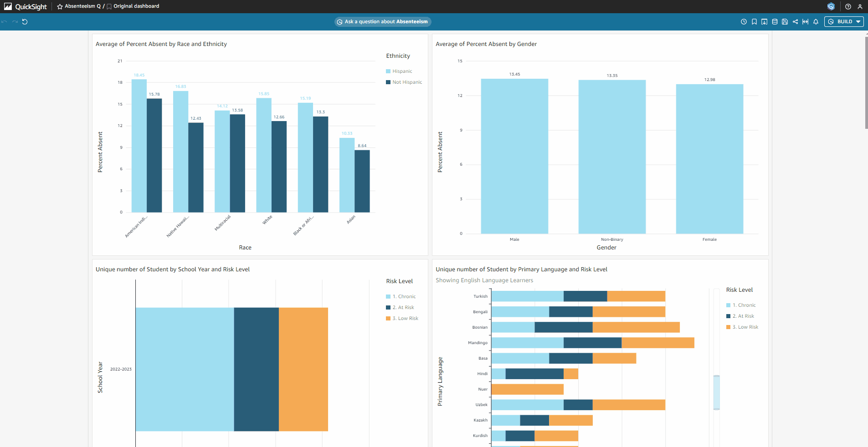Select the Chronic segment of 2022-2023 bar
The image size is (868, 447).
coord(185,369)
